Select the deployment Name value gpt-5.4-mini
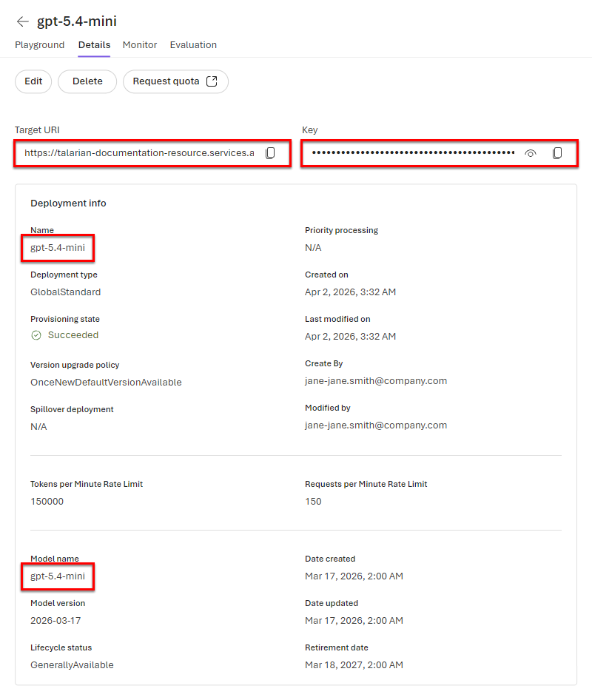Screen dimensions: 592x700 point(58,247)
